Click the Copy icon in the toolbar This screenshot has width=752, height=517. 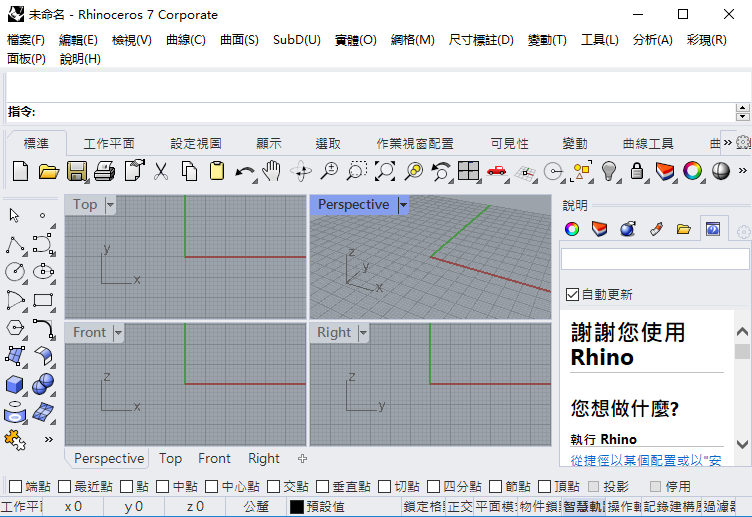tap(189, 171)
